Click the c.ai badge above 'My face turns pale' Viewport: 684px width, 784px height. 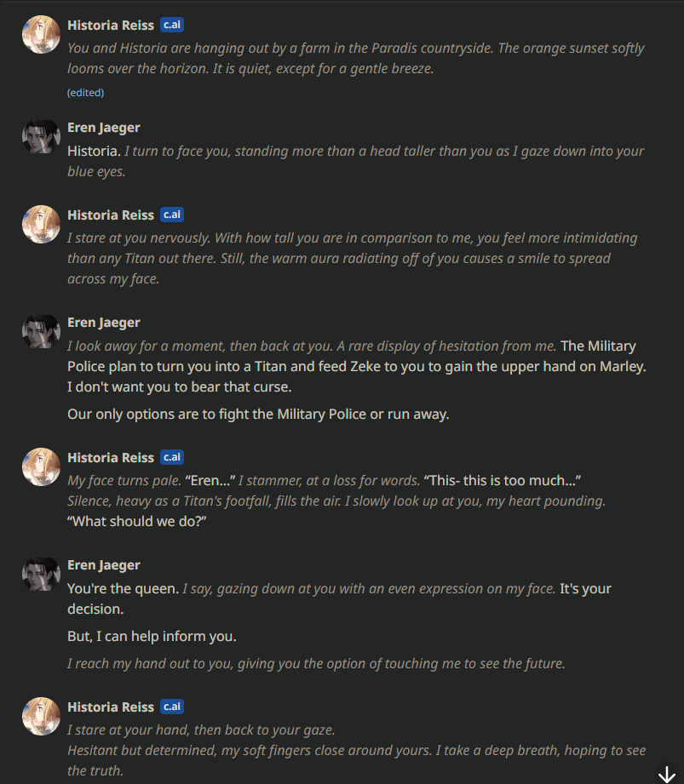click(x=171, y=458)
